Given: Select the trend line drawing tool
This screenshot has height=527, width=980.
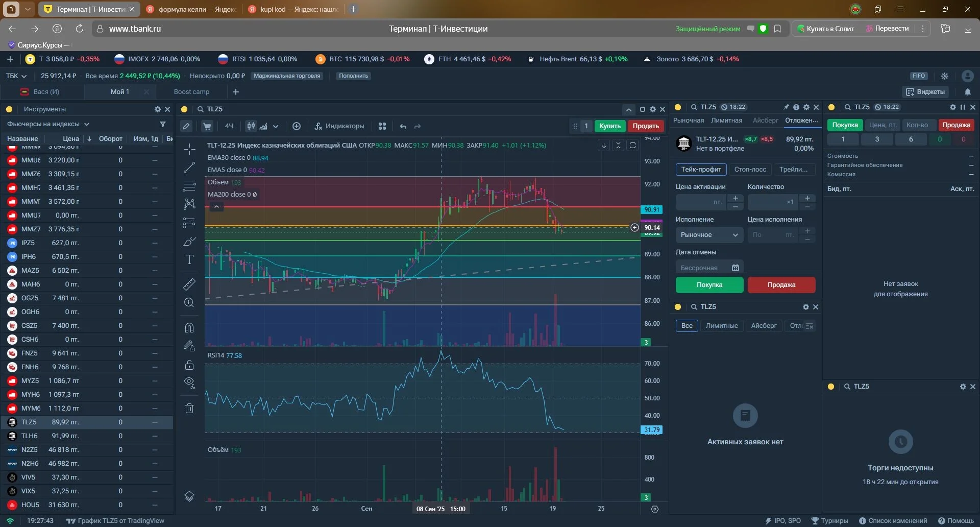Looking at the screenshot, I should [189, 167].
